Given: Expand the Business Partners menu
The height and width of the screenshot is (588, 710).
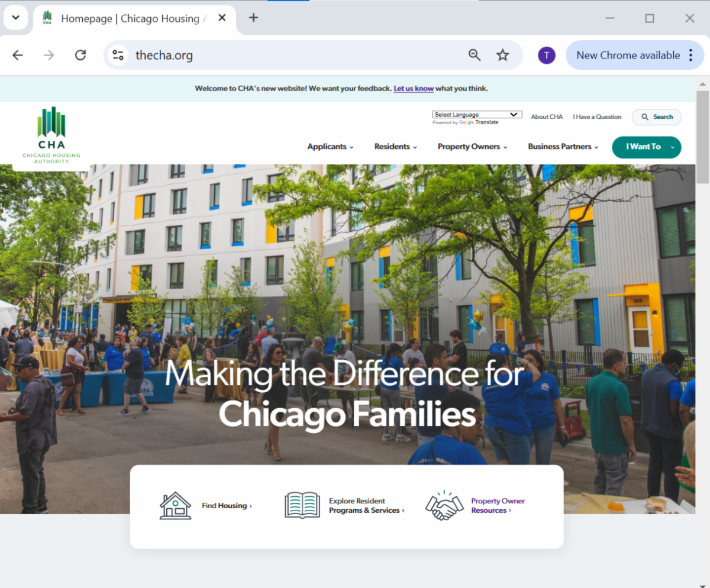Looking at the screenshot, I should pyautogui.click(x=563, y=147).
